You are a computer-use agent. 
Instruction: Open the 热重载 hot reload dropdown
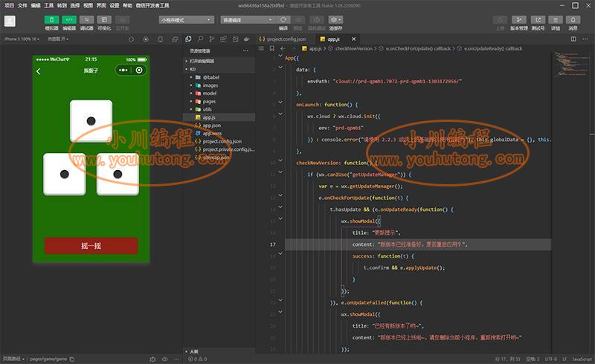click(x=58, y=39)
